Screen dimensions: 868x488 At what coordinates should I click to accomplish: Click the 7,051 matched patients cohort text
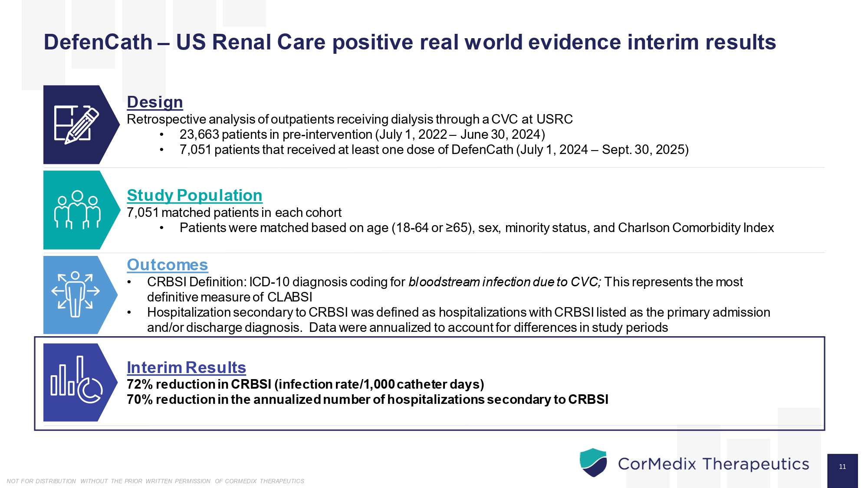[234, 213]
